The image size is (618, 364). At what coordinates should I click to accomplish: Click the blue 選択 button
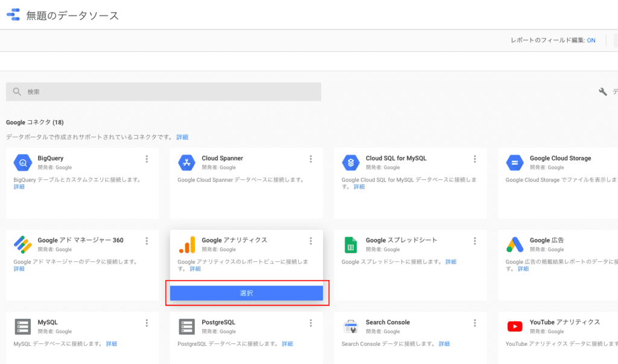pos(246,293)
